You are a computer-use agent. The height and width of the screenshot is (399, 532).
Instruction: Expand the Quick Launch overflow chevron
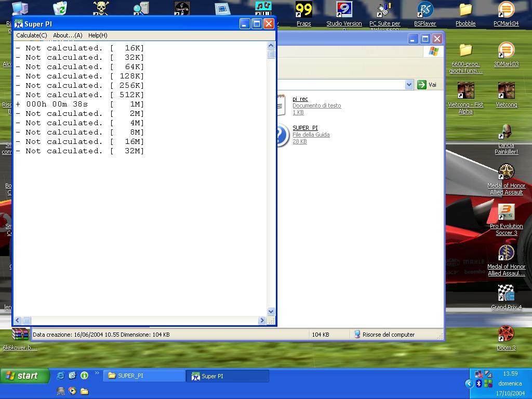(97, 373)
